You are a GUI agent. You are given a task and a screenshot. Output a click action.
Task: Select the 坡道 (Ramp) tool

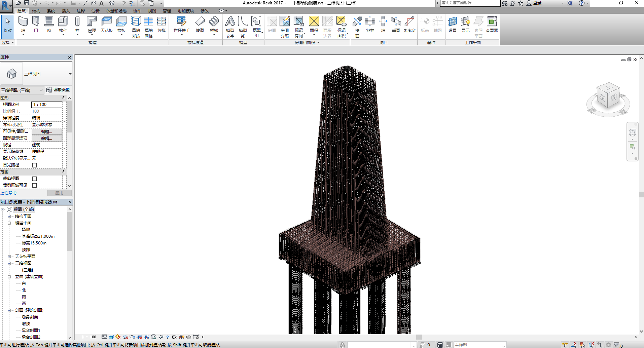pyautogui.click(x=200, y=24)
